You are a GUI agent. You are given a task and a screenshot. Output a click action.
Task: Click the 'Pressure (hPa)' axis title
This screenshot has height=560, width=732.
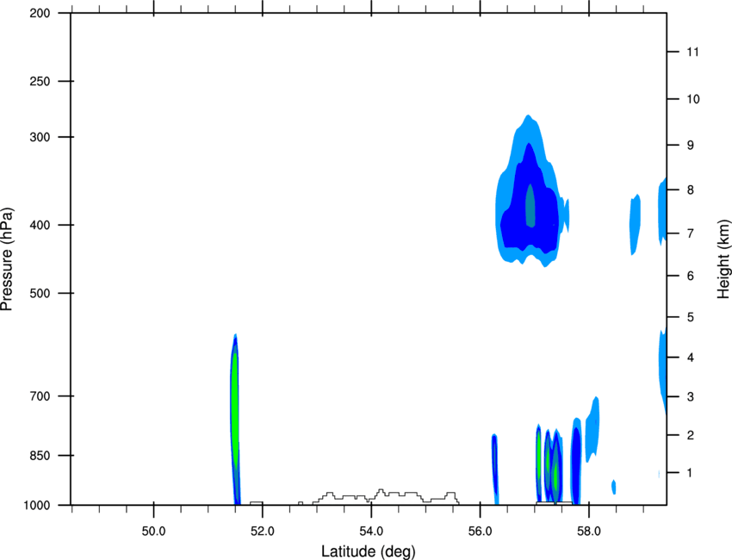tap(7, 259)
